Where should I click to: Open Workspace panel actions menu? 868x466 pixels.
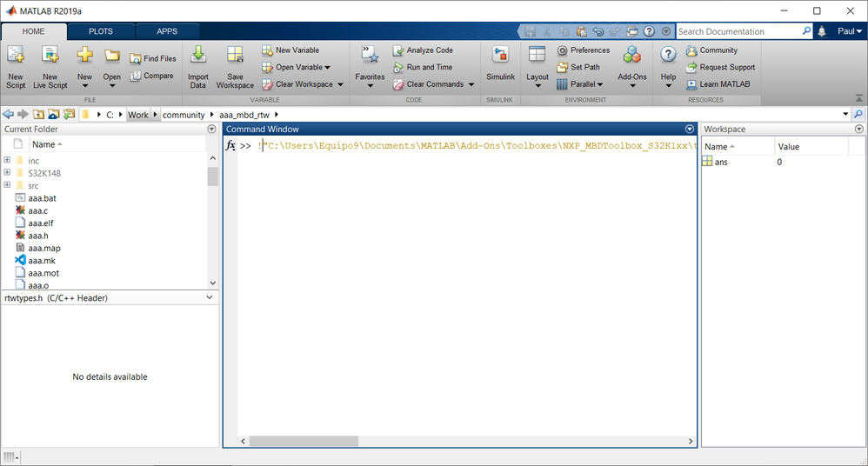859,129
